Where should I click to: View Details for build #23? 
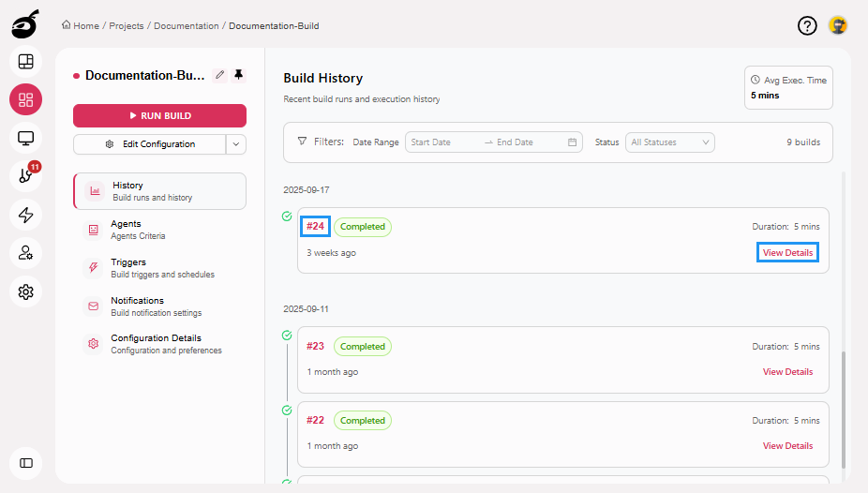point(787,372)
